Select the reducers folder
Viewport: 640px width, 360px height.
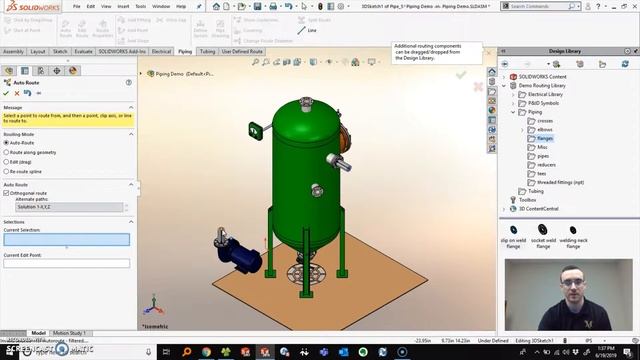tap(542, 165)
